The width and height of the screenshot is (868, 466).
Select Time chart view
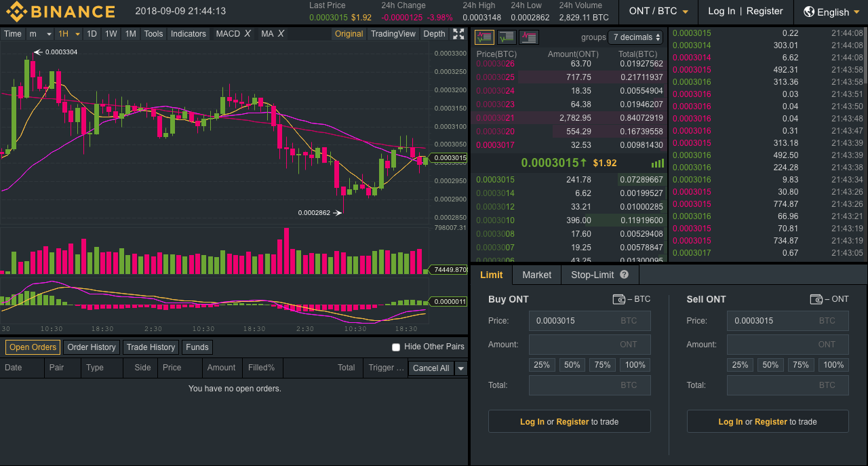pos(13,34)
